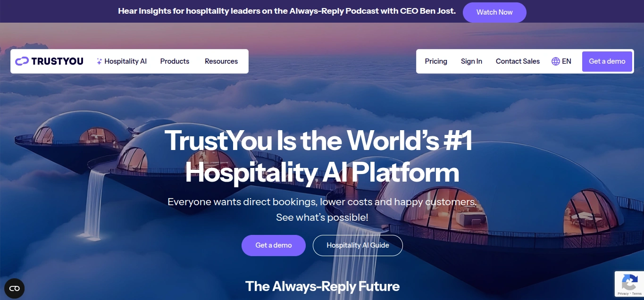
Task: Click the reCAPTCHA badge icon
Action: point(629,283)
